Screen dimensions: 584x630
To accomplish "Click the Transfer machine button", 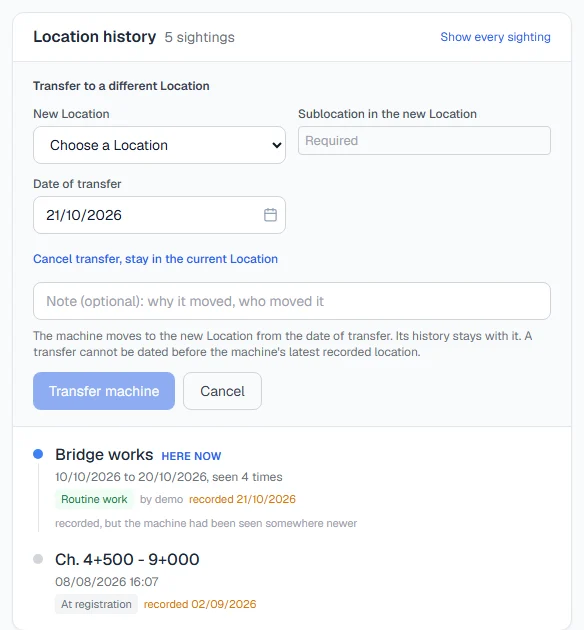I will tap(104, 391).
